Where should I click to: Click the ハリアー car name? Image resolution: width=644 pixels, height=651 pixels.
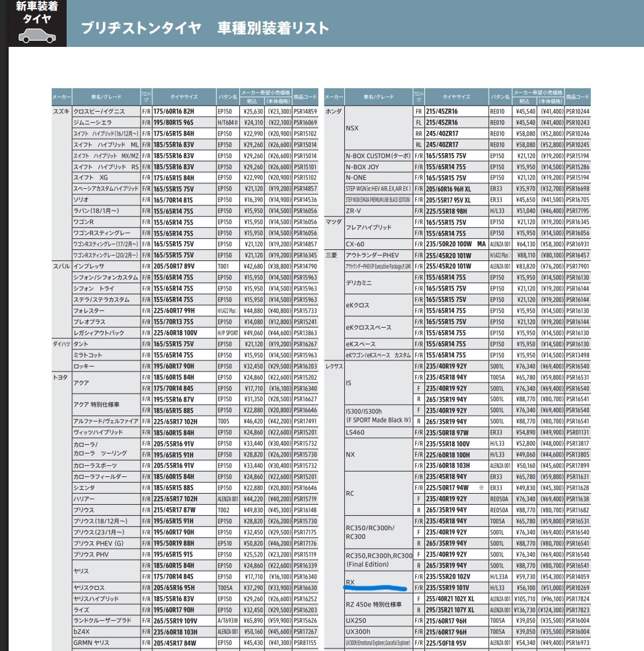pos(85,499)
